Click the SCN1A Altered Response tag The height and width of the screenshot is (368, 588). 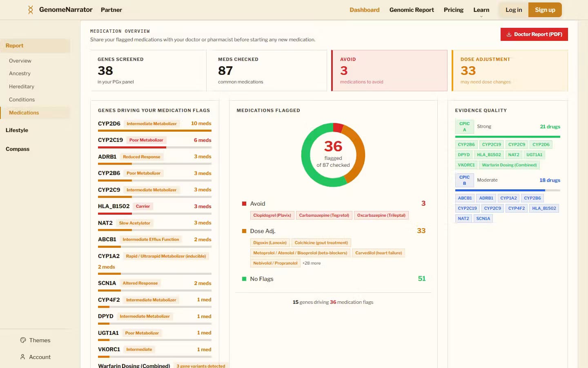coord(140,283)
